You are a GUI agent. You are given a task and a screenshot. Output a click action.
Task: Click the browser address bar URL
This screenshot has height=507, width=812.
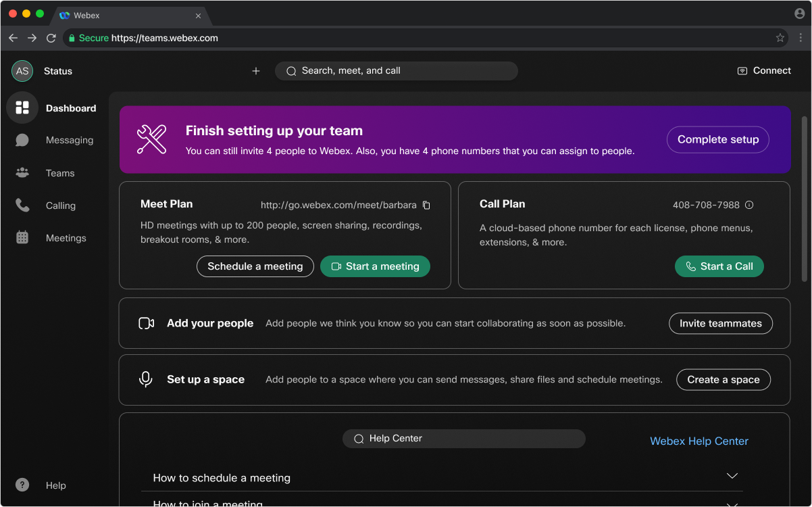tap(165, 38)
